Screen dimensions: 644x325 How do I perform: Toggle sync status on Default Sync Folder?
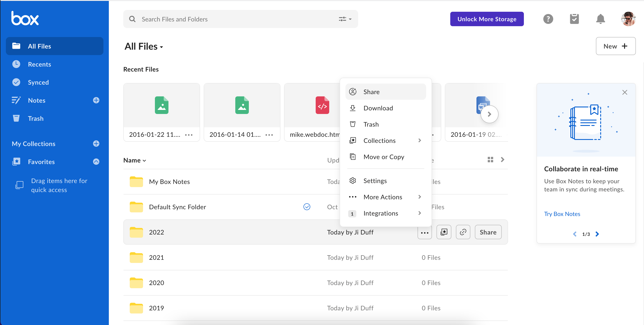click(x=307, y=207)
